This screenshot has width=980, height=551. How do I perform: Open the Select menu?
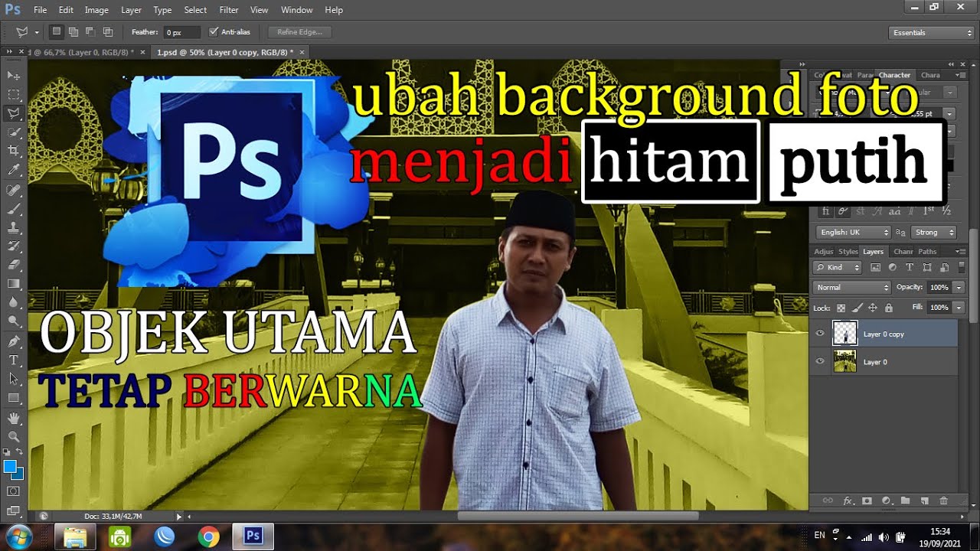click(195, 10)
